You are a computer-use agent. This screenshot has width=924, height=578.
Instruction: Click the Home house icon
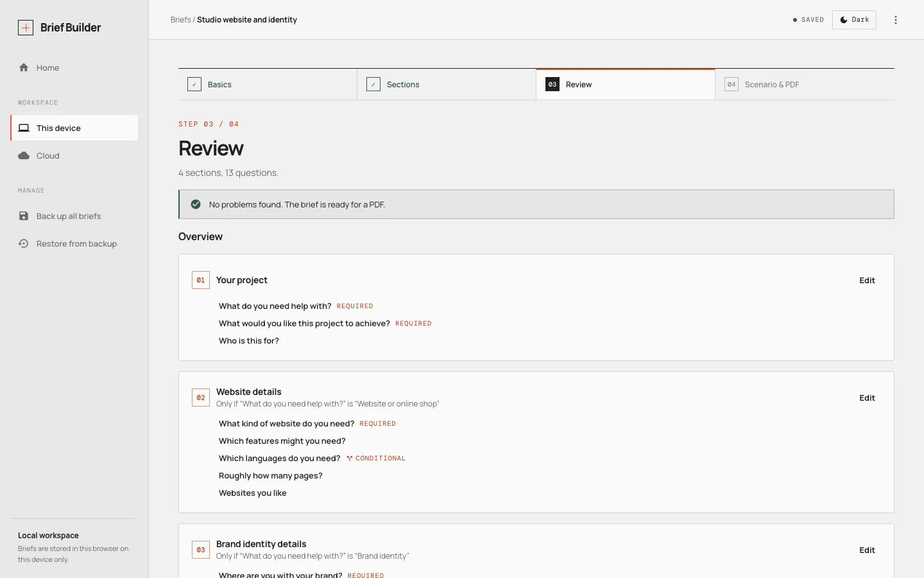[x=24, y=67]
